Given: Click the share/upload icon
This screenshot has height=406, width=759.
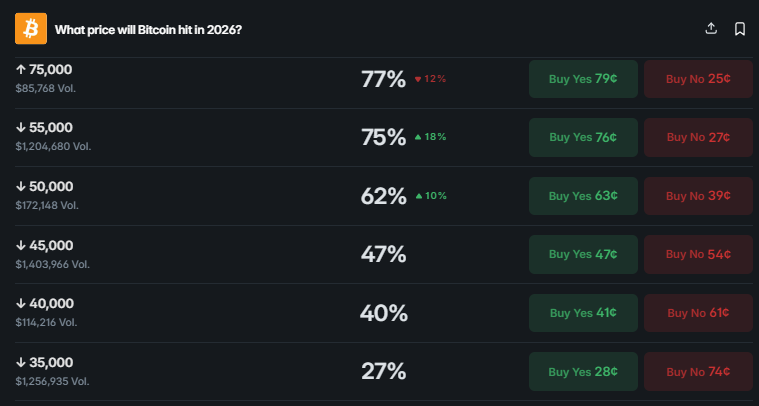Looking at the screenshot, I should 711,29.
